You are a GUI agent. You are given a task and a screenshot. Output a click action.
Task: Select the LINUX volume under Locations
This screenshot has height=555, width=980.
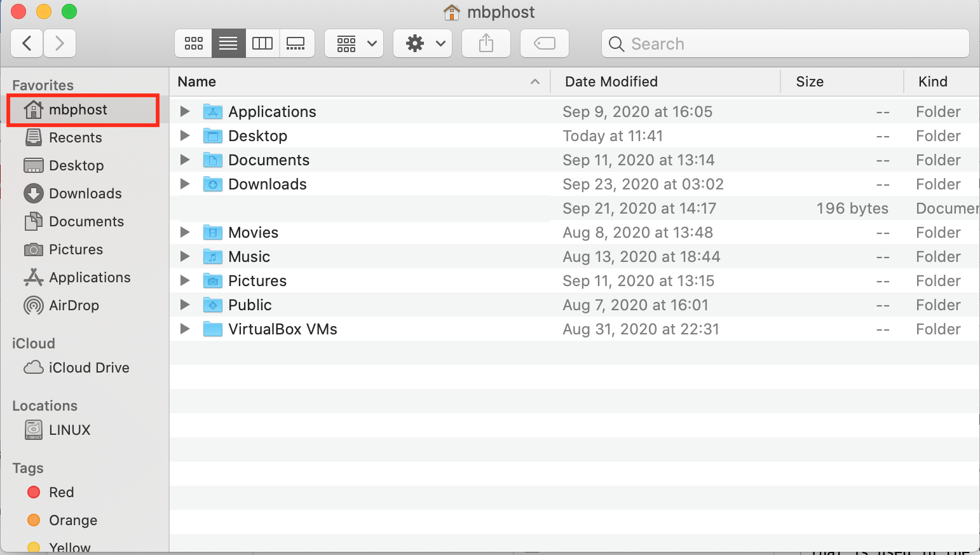69,430
